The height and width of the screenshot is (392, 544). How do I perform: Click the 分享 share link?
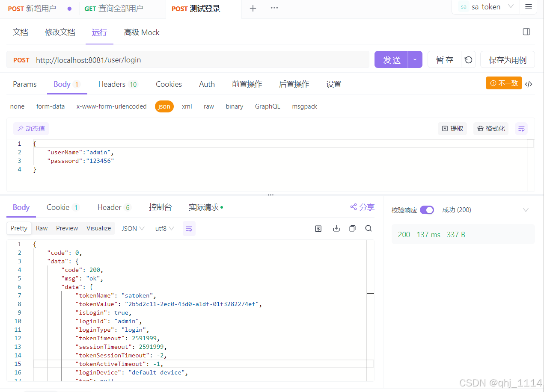[362, 207]
